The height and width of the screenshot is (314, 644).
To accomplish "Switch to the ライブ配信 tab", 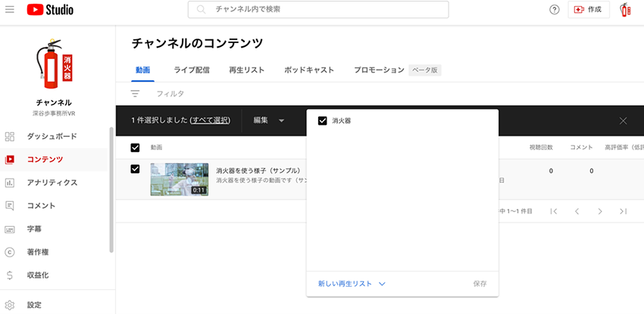I will click(191, 70).
